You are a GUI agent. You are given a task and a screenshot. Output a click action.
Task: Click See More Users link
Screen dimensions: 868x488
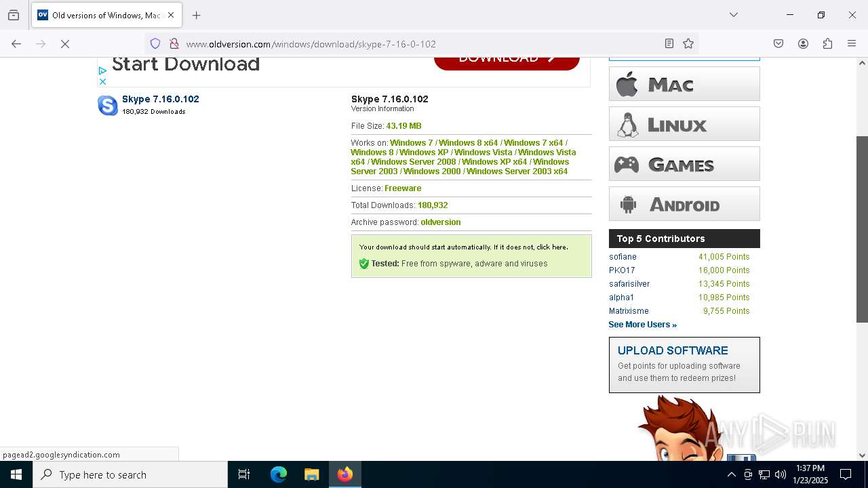tap(642, 325)
